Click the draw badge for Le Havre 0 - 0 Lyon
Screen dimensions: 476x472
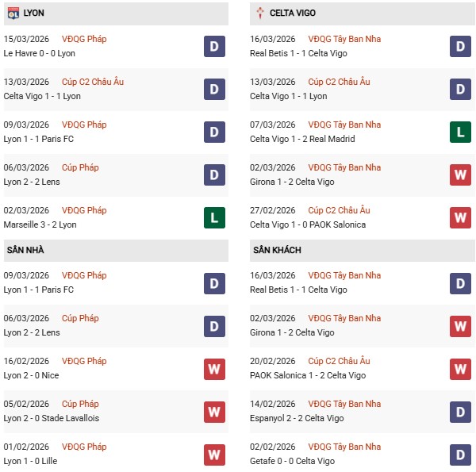(213, 47)
